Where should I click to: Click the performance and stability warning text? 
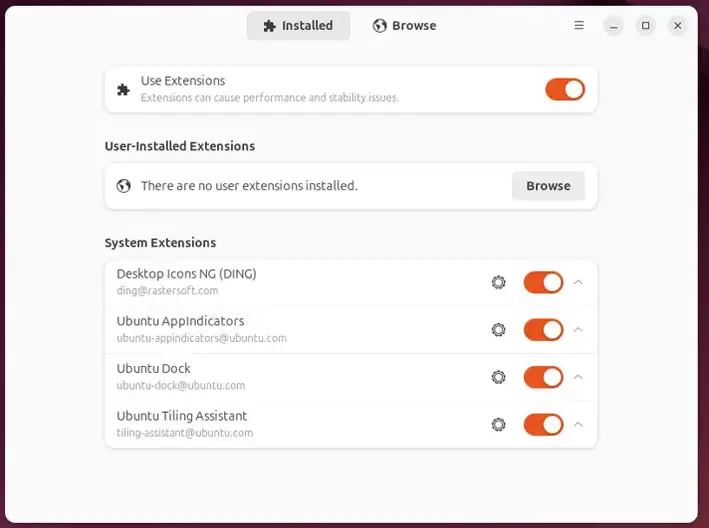269,98
